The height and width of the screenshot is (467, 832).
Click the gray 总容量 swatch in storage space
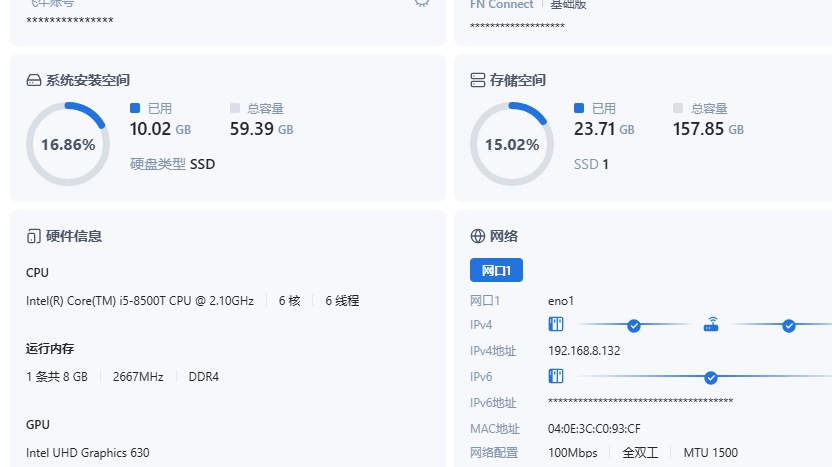[678, 108]
